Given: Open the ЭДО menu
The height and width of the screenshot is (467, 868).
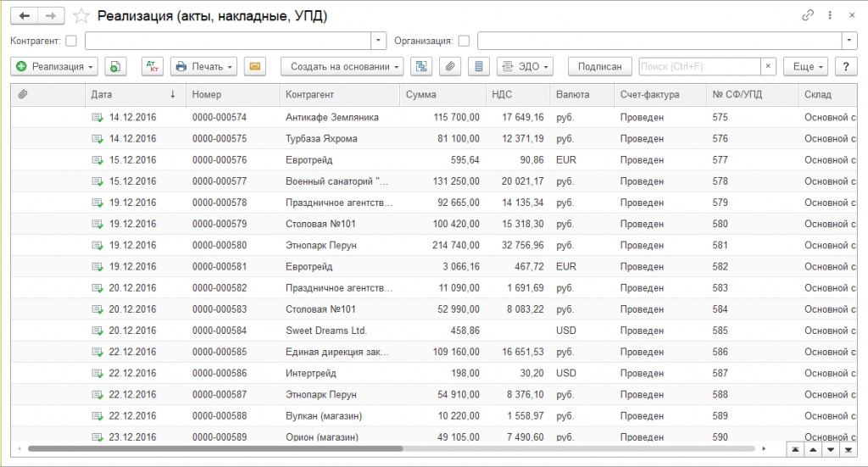Looking at the screenshot, I should click(525, 66).
